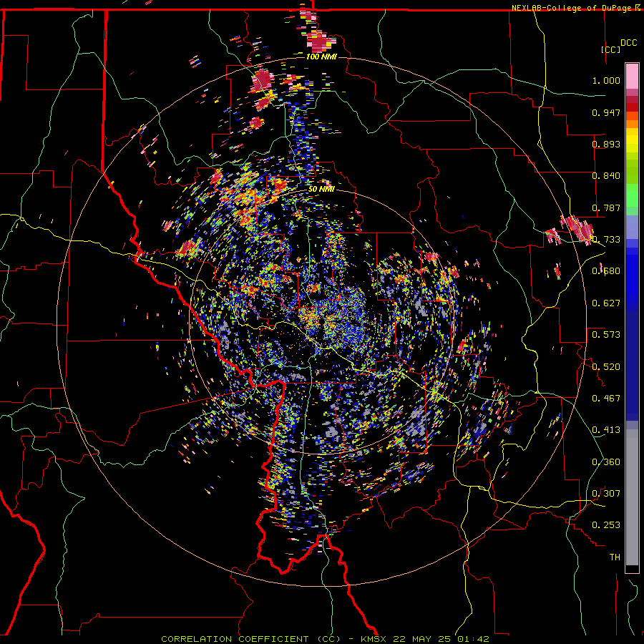This screenshot has width=644, height=644.
Task: Click the pink top segment of color bar
Action: [632, 76]
